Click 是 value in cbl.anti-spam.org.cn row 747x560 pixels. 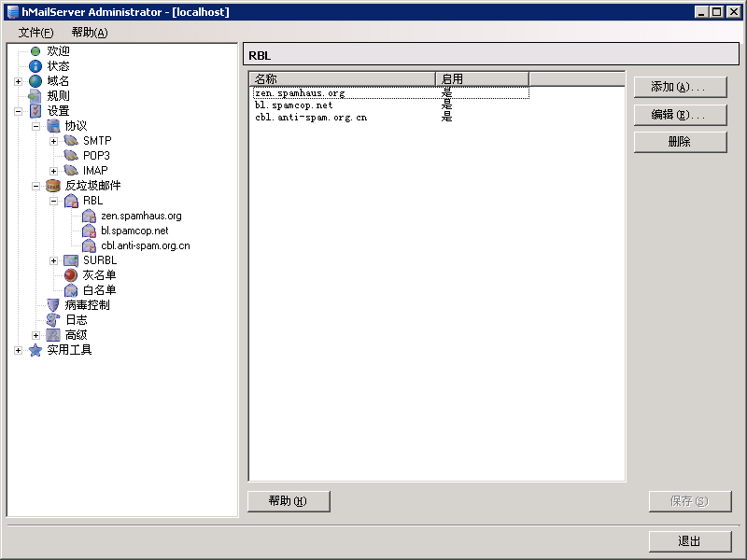coord(446,118)
